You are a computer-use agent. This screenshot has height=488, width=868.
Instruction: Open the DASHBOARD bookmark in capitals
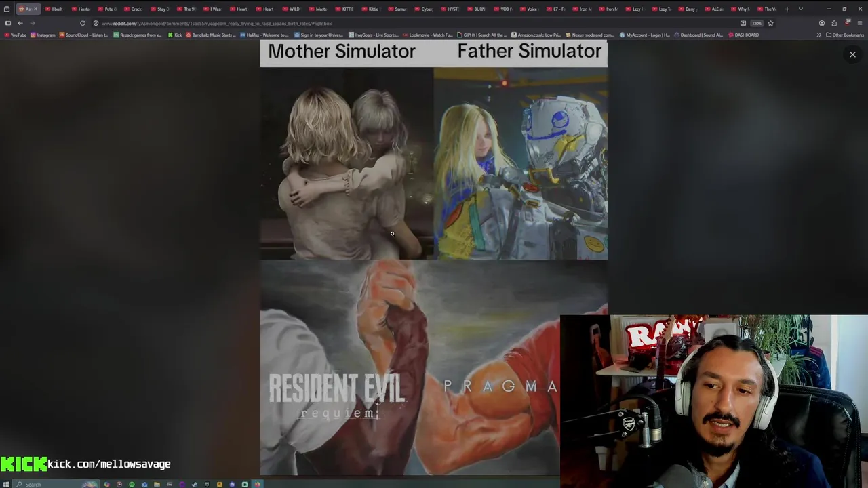[743, 35]
